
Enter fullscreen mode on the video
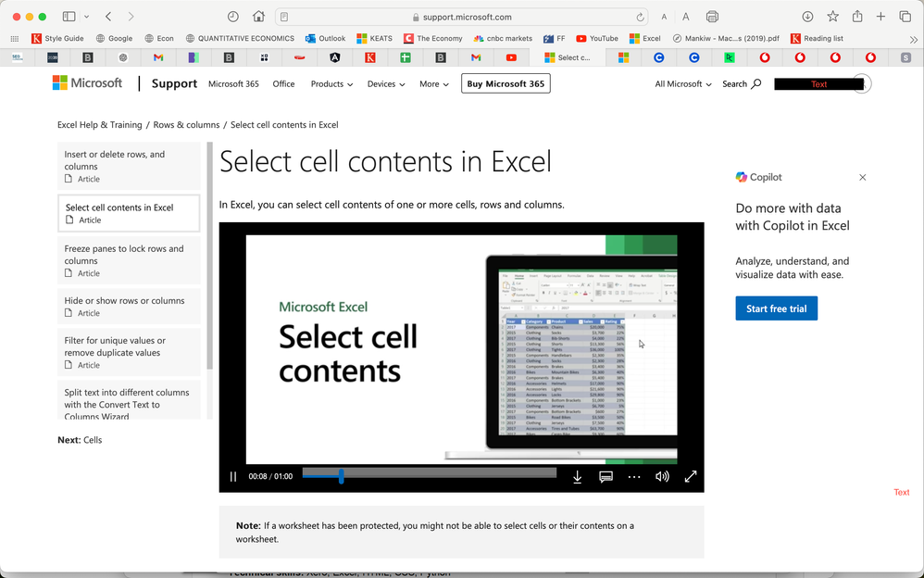point(691,476)
